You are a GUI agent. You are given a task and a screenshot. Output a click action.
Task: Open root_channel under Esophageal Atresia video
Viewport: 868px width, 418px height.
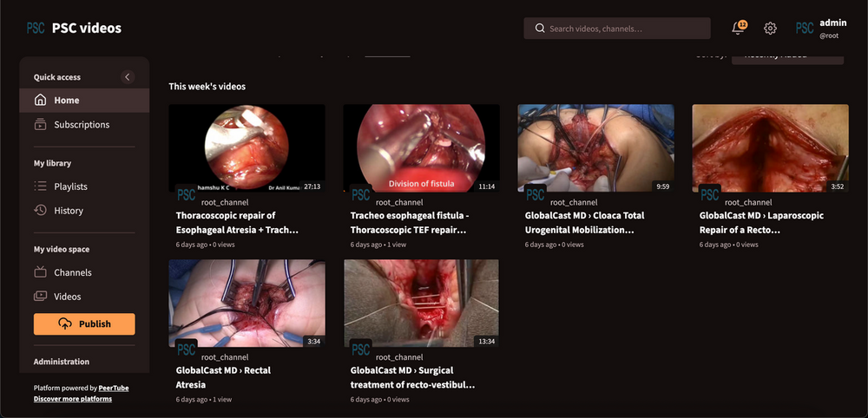coord(225,202)
